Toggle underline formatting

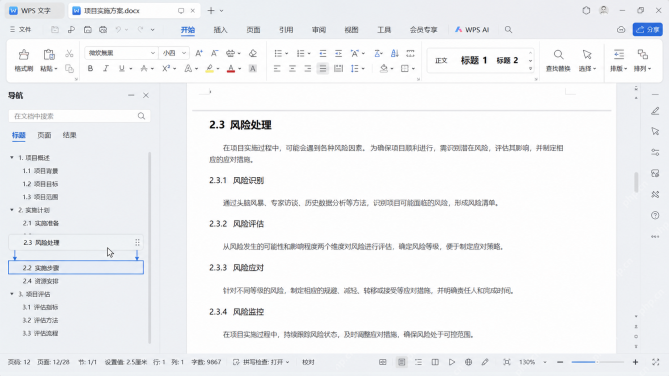[122, 68]
